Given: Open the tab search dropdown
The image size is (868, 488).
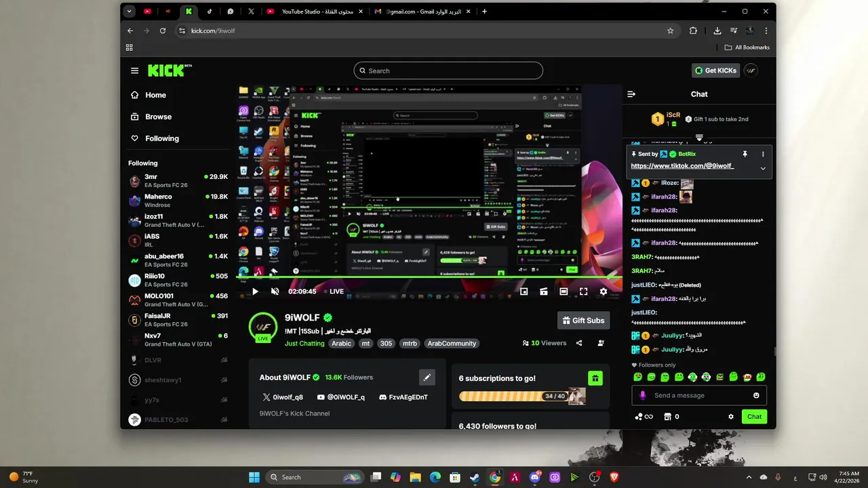Looking at the screenshot, I should [x=130, y=12].
